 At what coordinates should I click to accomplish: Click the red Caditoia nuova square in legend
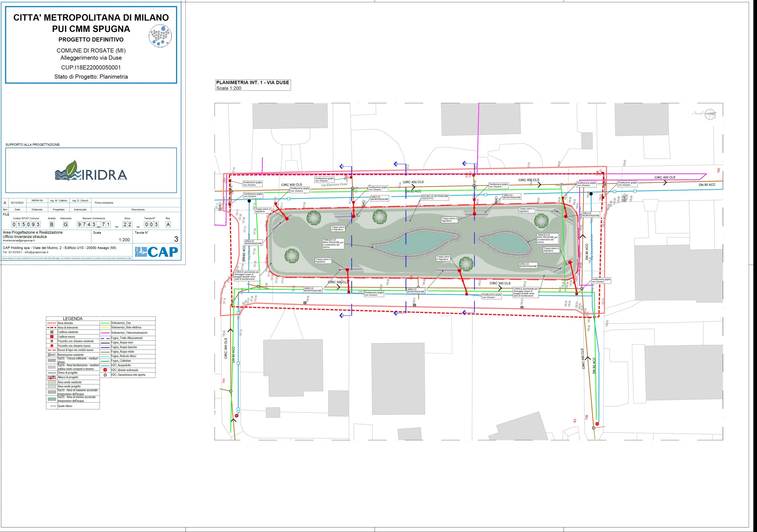pos(52,337)
